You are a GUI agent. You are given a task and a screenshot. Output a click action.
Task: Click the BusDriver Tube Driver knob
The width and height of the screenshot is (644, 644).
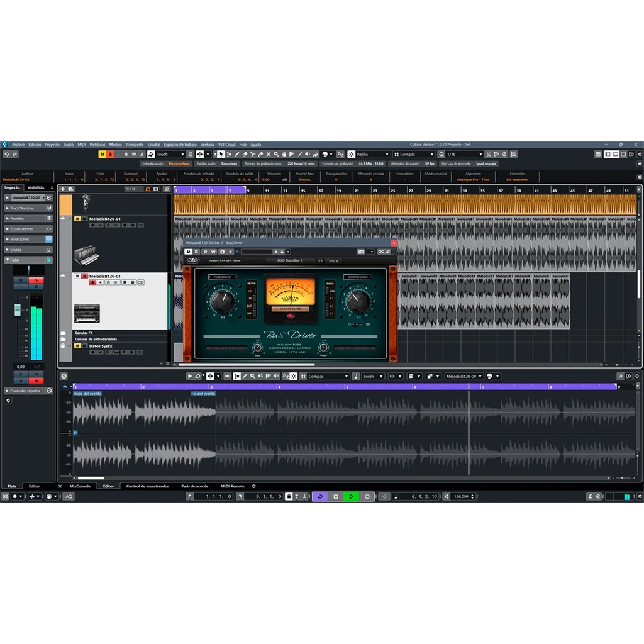[x=222, y=301]
